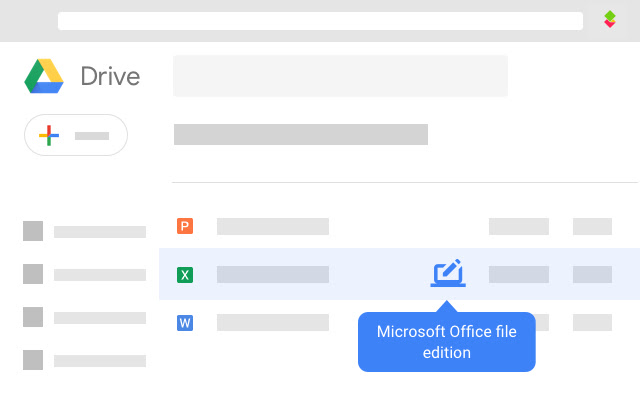Screen dimensions: 640x400
Task: Click the Word file icon
Action: click(x=184, y=322)
